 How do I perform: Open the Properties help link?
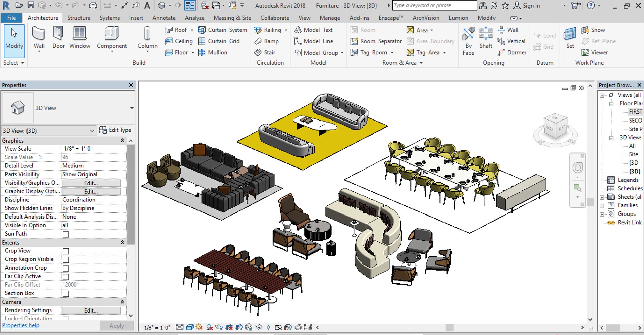coord(21,325)
